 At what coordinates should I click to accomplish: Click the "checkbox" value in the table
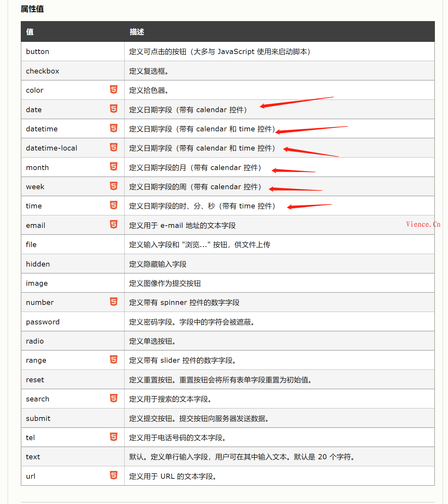[x=42, y=71]
